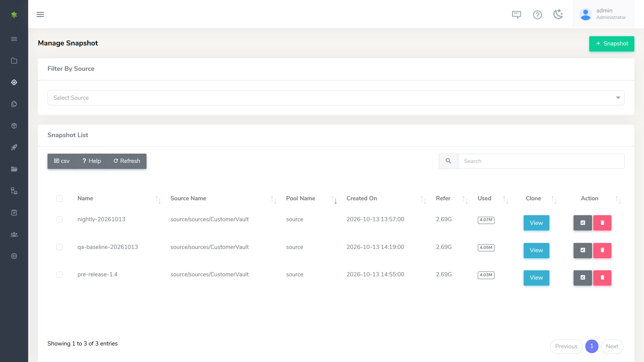Sort table by Used column
The image size is (644, 362).
pos(506,200)
